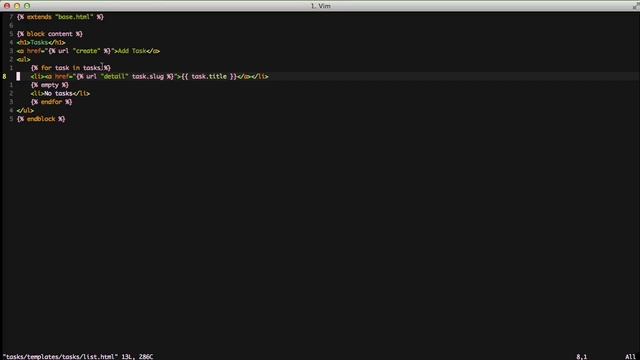The image size is (640, 360).
Task: Click the 'Add Task' link text in code
Action: click(132, 51)
